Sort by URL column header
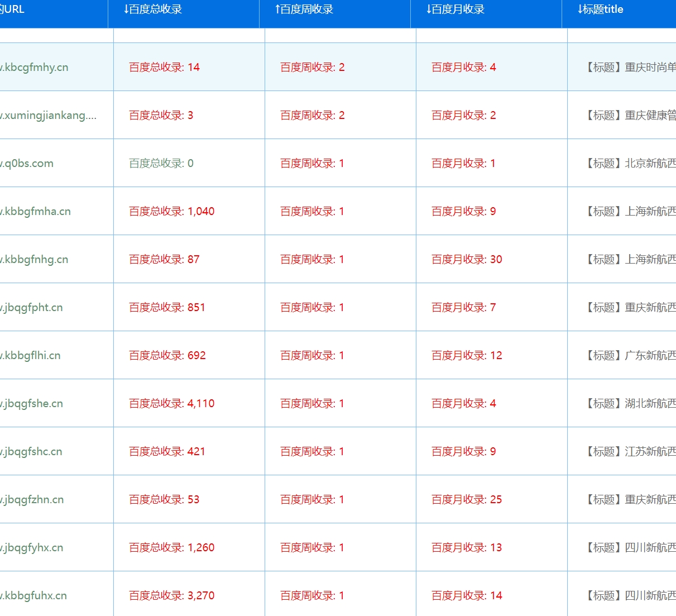Image resolution: width=676 pixels, height=616 pixels. pos(12,9)
